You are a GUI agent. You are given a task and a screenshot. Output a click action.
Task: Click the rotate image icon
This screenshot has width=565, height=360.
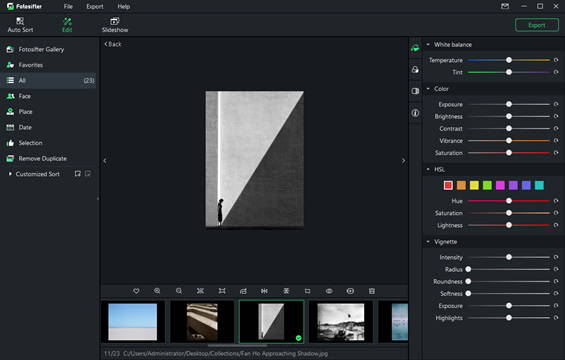tap(243, 291)
